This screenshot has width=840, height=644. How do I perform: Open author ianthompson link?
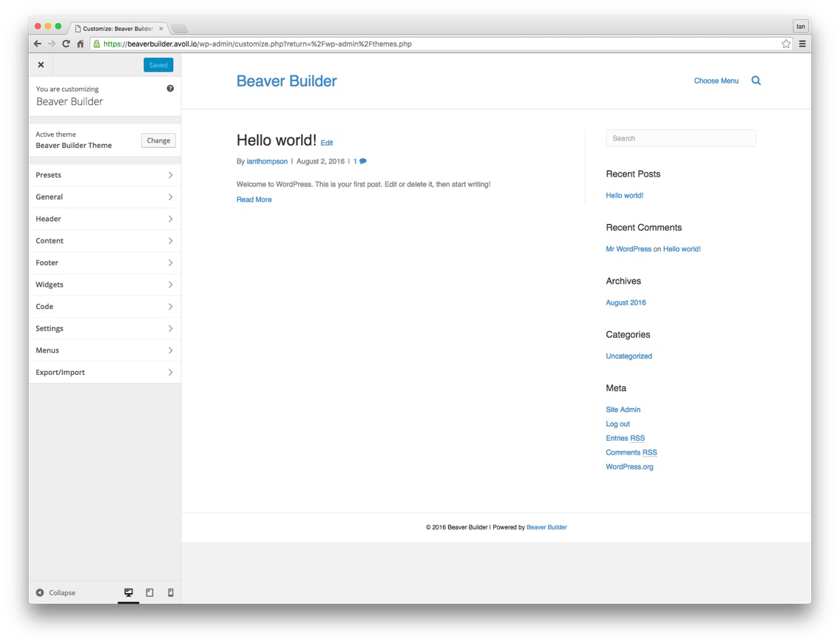point(267,161)
